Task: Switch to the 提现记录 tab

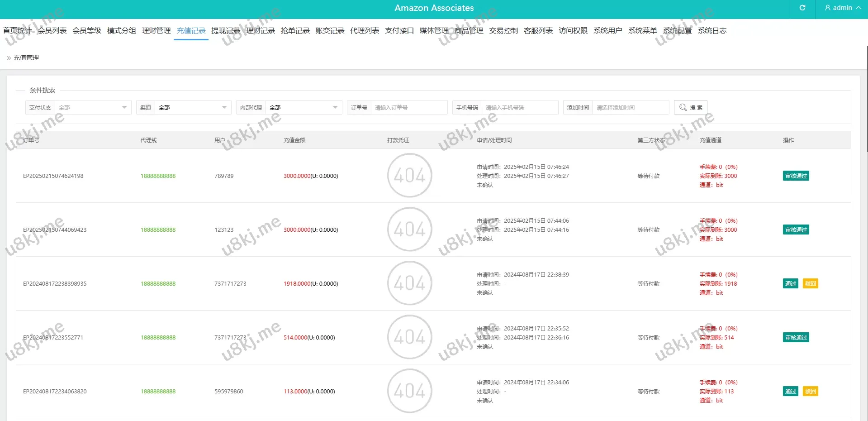Action: tap(226, 31)
